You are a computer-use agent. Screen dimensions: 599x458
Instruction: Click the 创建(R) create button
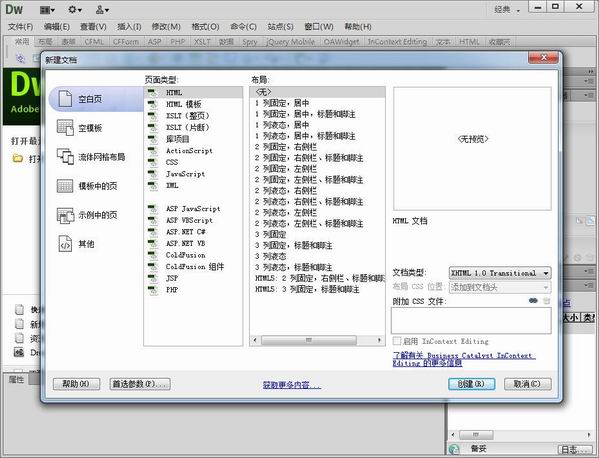tap(471, 384)
